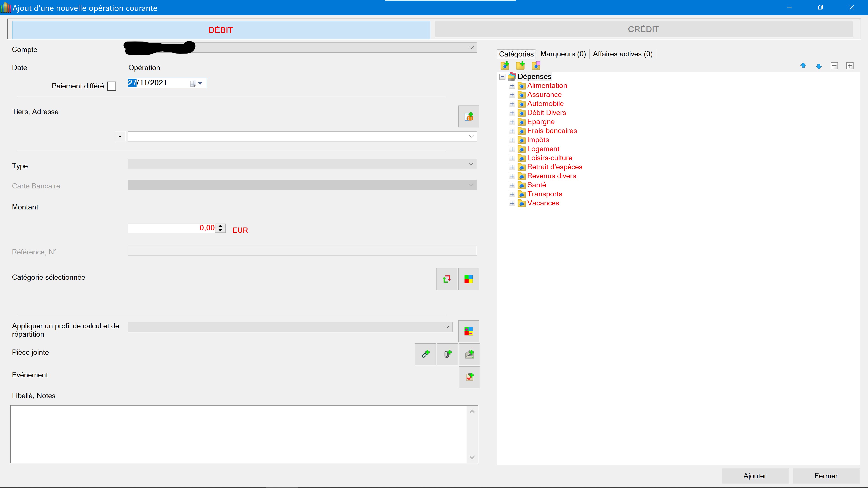Click the Santé folder icon
868x488 pixels.
522,185
